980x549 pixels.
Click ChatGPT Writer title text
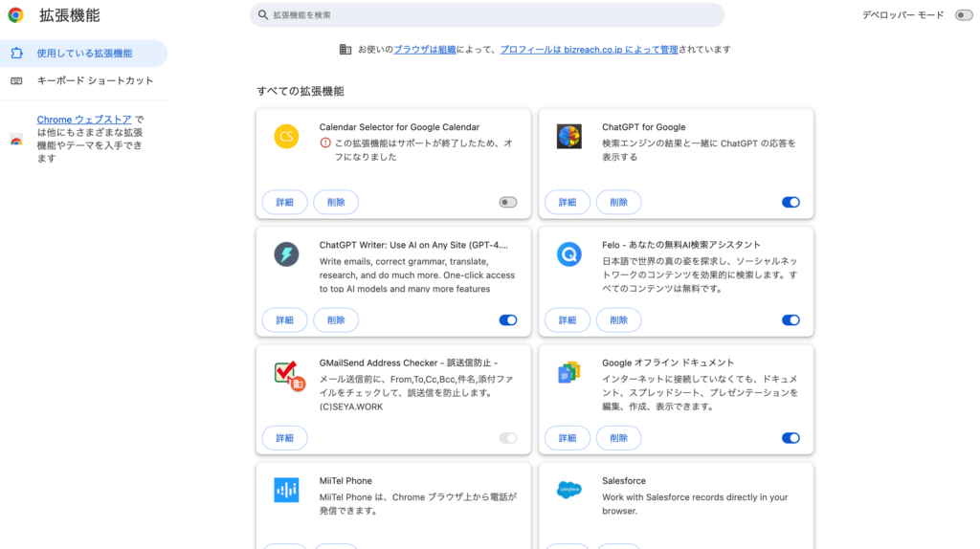413,245
